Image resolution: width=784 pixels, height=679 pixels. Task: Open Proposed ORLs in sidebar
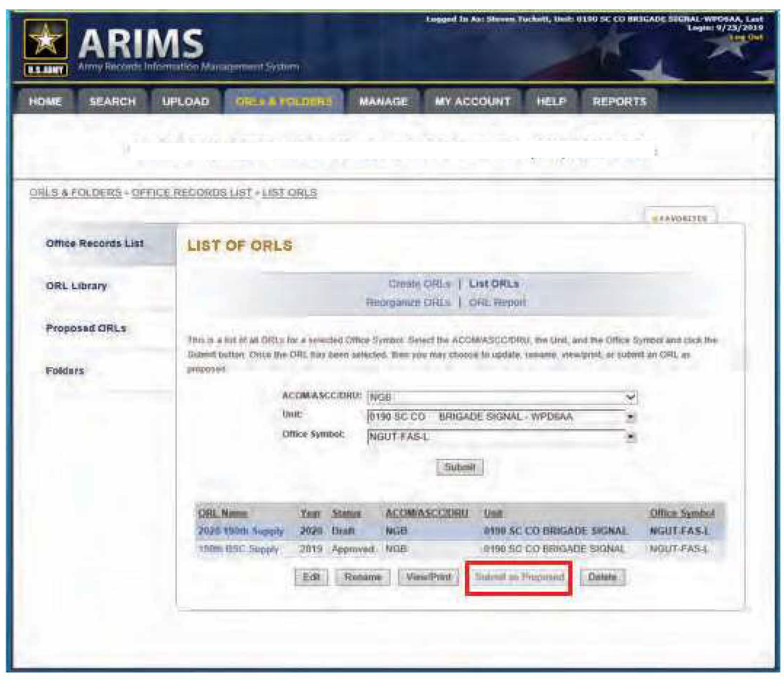point(86,328)
